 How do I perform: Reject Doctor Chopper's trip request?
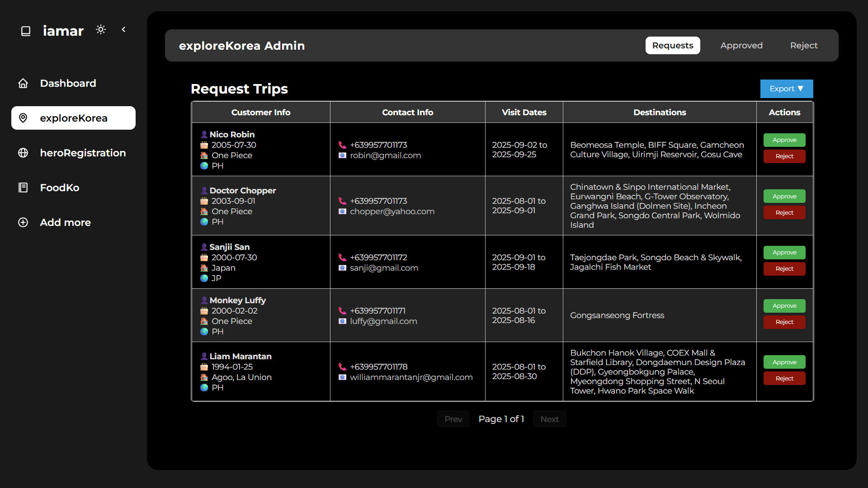(x=784, y=213)
